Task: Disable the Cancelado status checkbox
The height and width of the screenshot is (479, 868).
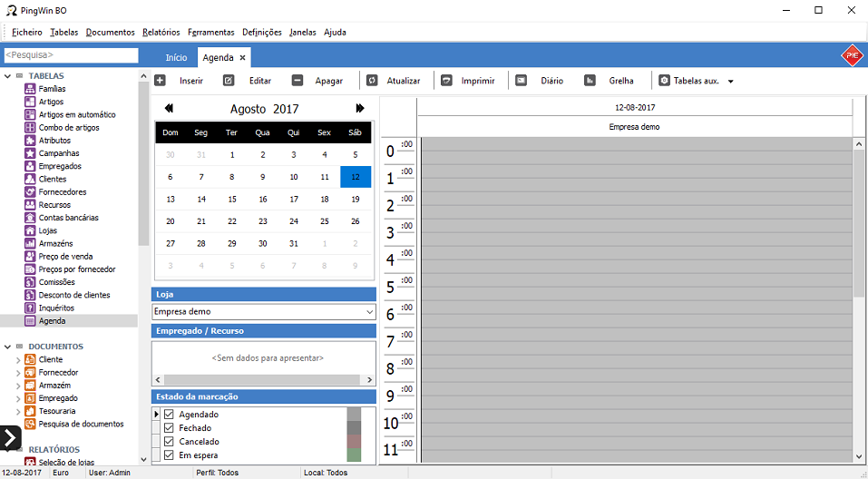Action: point(169,442)
